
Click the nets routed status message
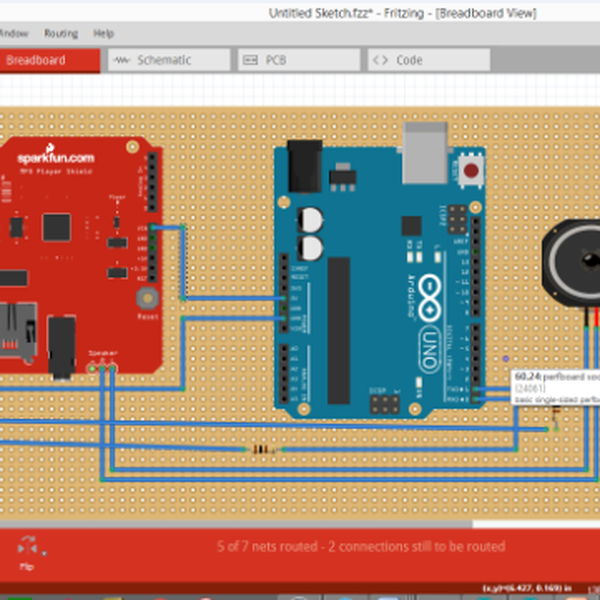pyautogui.click(x=361, y=546)
